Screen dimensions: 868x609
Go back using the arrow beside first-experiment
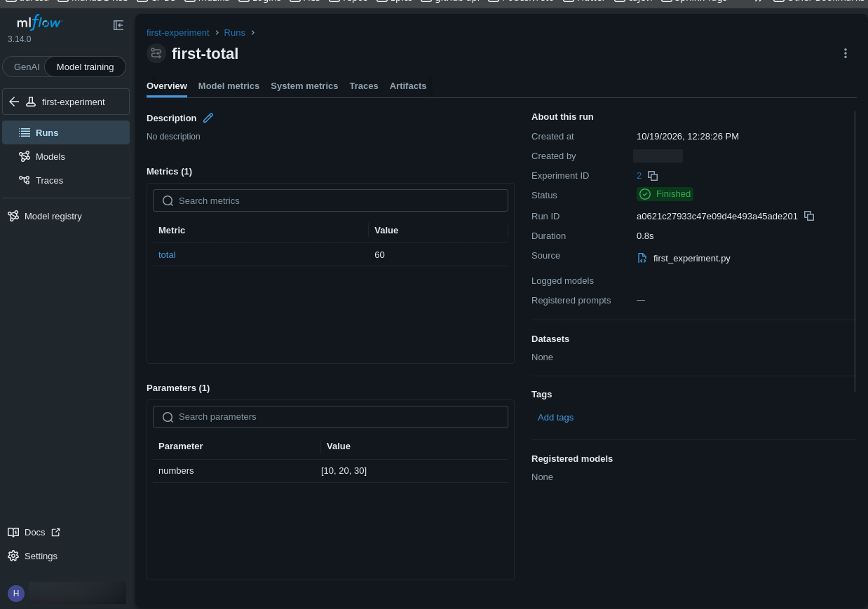[x=14, y=102]
